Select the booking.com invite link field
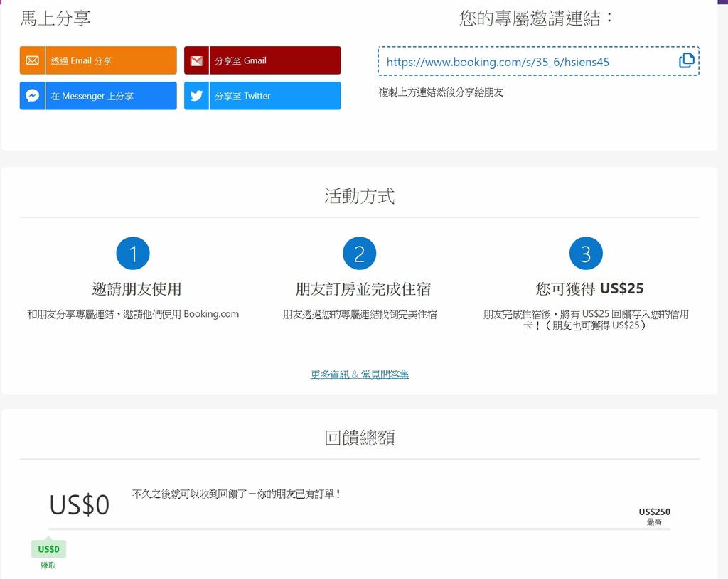Image resolution: width=728 pixels, height=579 pixels. [x=539, y=61]
